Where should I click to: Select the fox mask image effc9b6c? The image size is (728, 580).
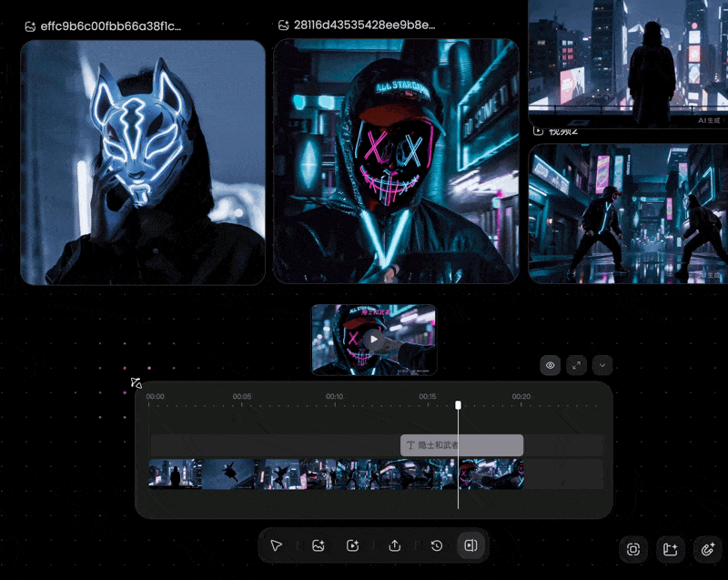point(143,162)
